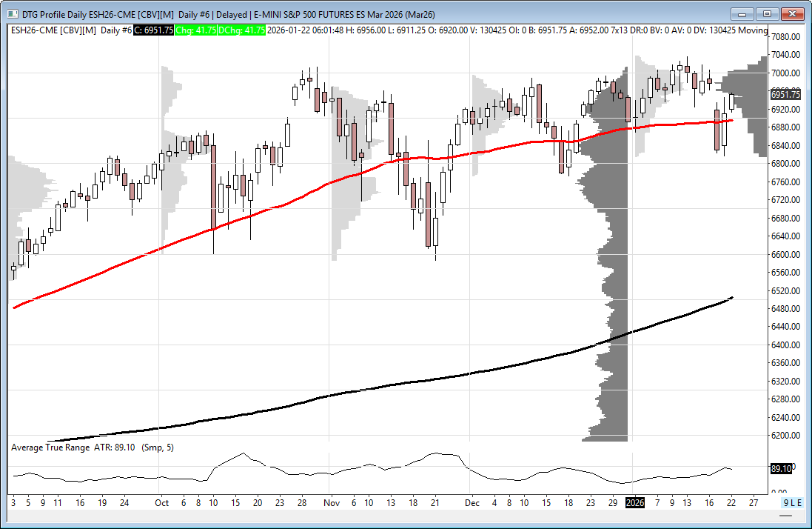The width and height of the screenshot is (812, 529).
Task: Click the Nov label on time axis
Action: point(331,502)
